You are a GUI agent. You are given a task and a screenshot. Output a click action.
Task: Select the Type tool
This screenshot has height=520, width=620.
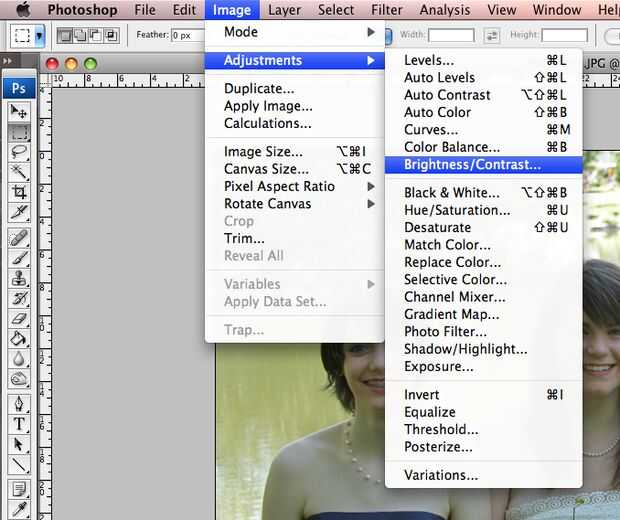19,424
